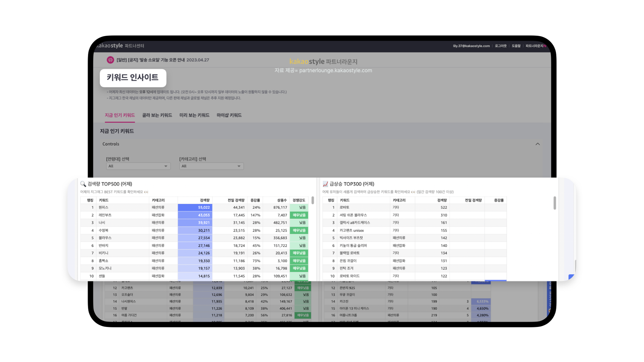Select the 홈삑쇼 keyword cell
Image resolution: width=644 pixels, height=362 pixels.
click(x=103, y=261)
